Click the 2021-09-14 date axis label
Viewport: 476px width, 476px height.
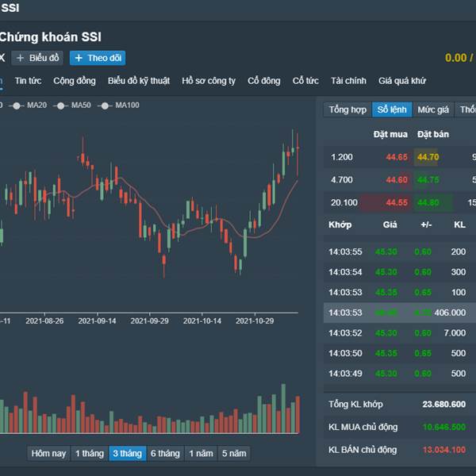[x=97, y=321]
